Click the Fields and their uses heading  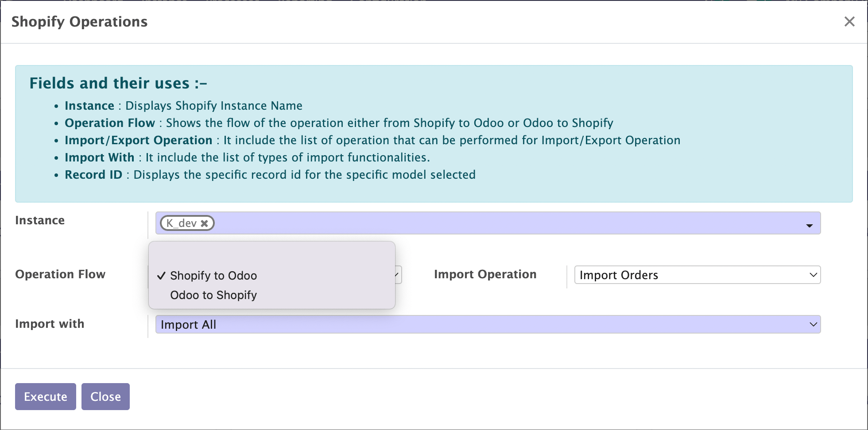pos(118,83)
